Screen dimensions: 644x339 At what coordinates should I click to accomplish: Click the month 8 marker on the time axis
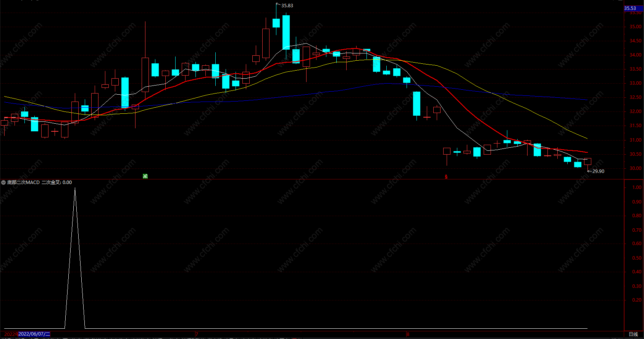(x=408, y=334)
